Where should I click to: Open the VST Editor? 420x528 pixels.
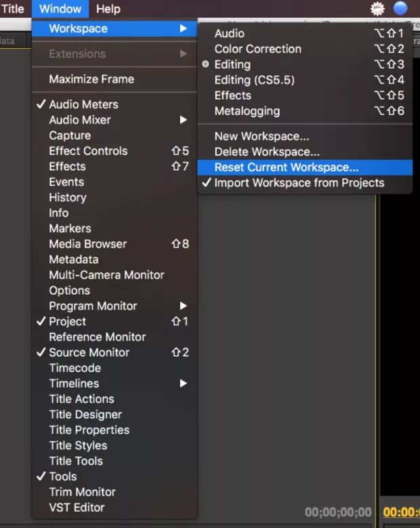(x=114, y=507)
